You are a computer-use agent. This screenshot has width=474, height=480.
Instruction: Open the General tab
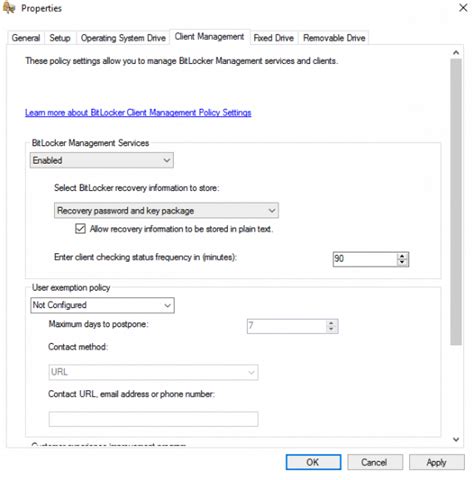click(26, 38)
